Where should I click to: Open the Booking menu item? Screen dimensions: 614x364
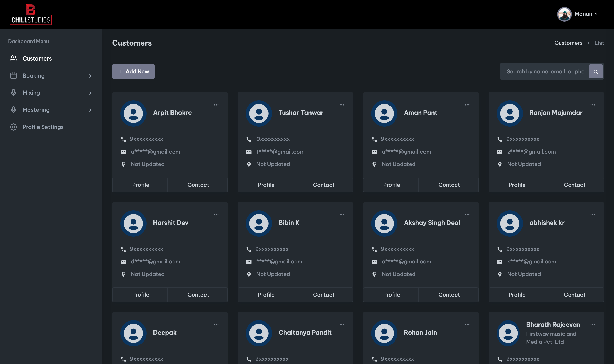pos(51,76)
